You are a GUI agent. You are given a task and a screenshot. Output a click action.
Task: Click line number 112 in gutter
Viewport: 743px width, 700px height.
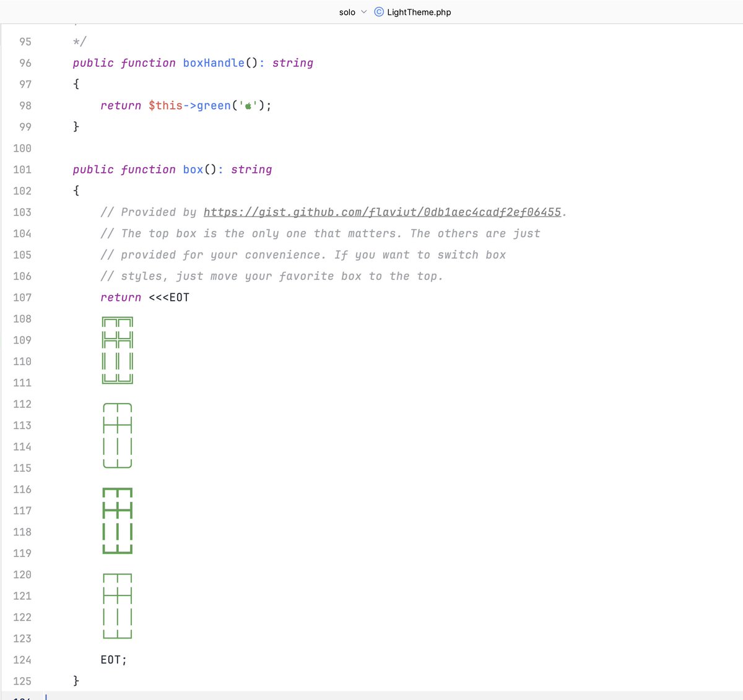pyautogui.click(x=22, y=404)
